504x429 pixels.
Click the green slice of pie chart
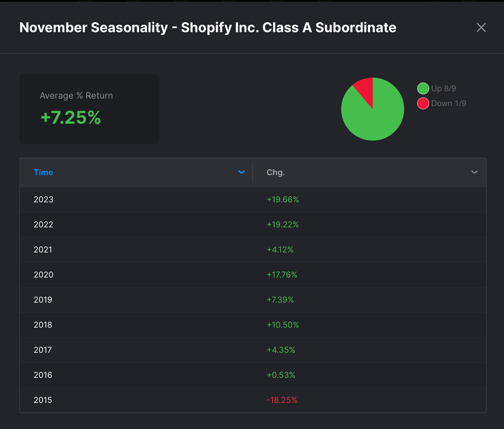pyautogui.click(x=376, y=119)
